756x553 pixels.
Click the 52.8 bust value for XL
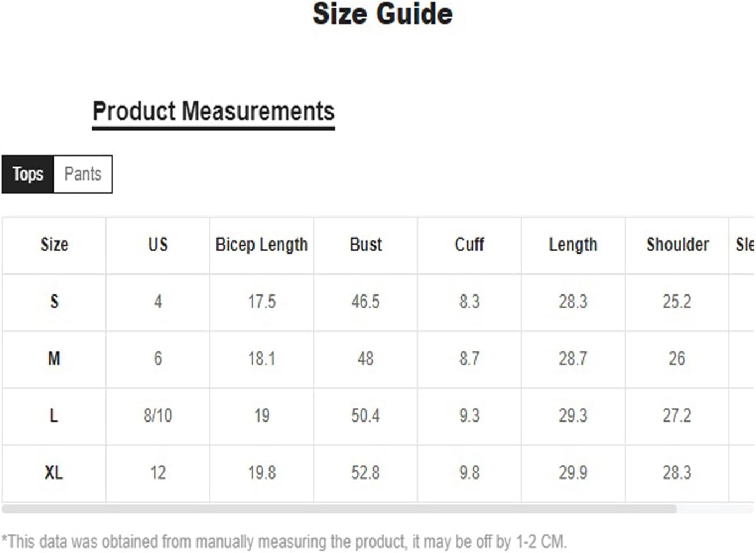pos(366,473)
